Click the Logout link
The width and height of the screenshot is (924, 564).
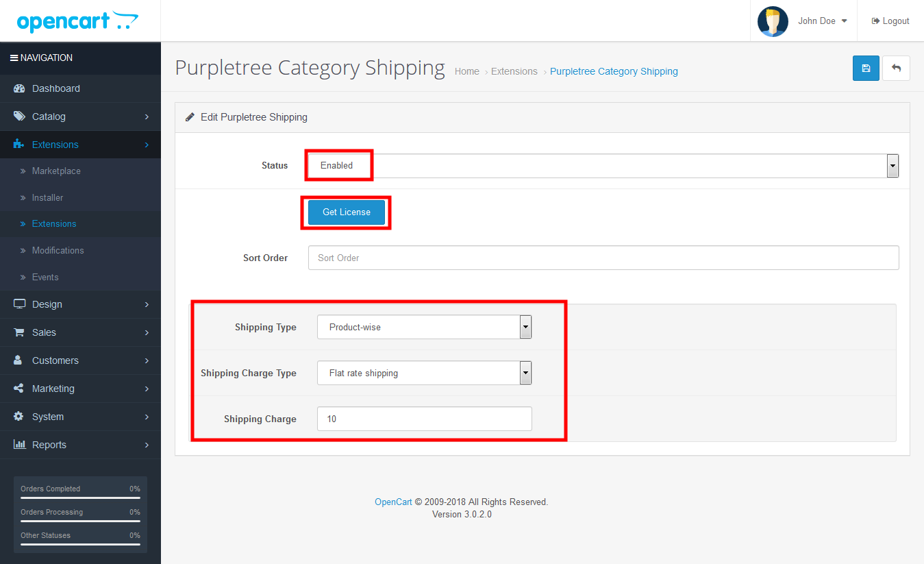tap(890, 21)
